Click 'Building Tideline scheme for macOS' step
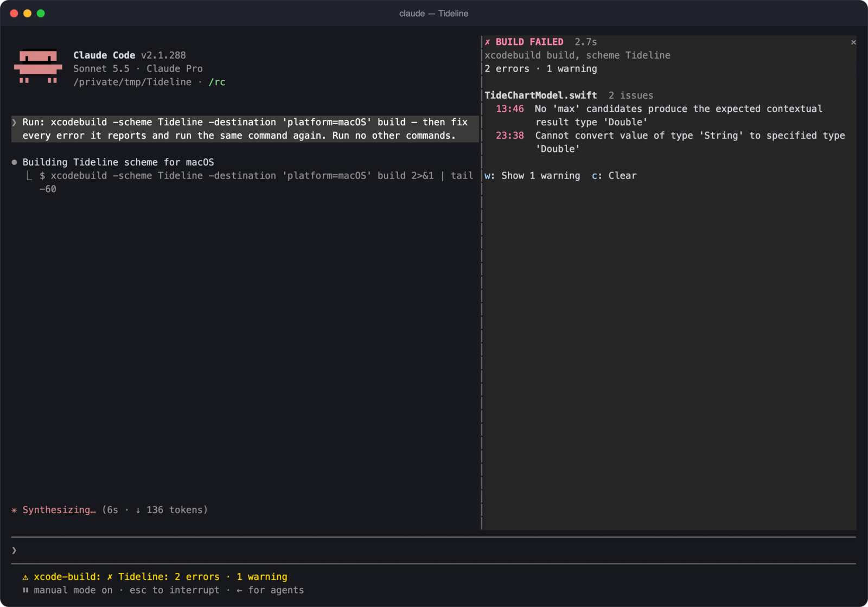868x607 pixels. tap(118, 162)
